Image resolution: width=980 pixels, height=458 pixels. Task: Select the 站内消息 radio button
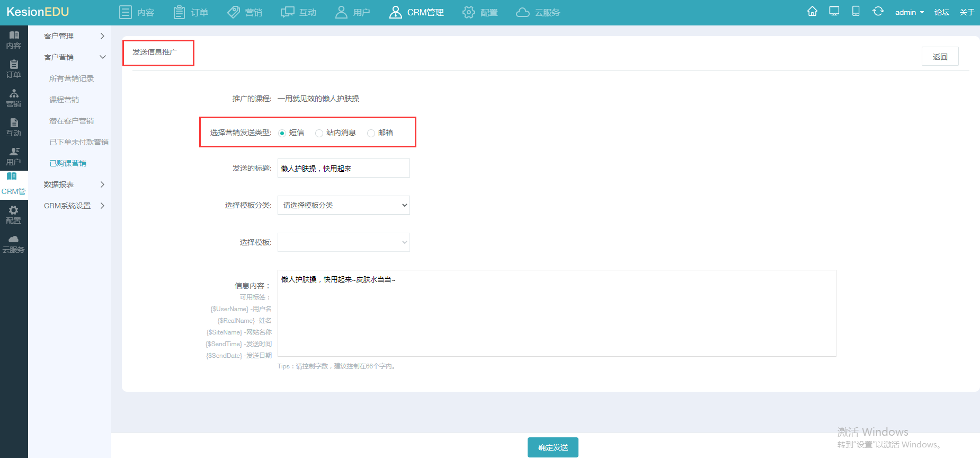319,133
